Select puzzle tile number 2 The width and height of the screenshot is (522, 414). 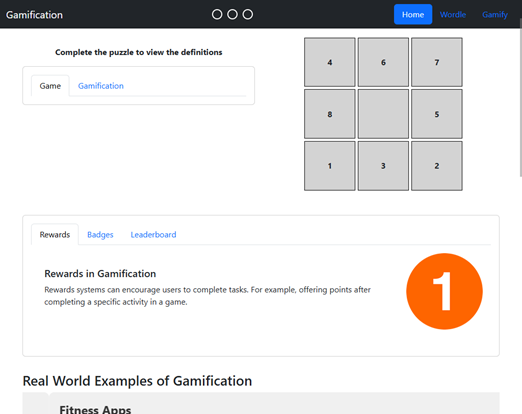tap(437, 166)
